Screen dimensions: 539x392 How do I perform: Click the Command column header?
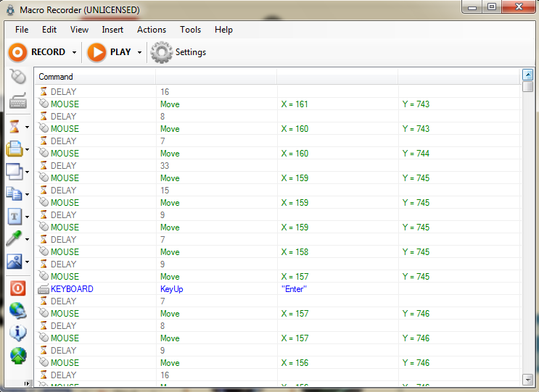pos(95,77)
